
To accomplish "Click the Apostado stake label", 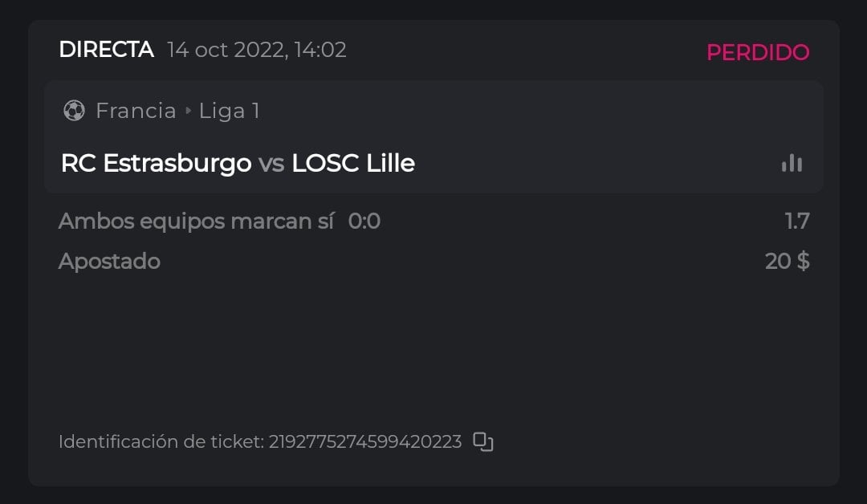I will pos(109,262).
